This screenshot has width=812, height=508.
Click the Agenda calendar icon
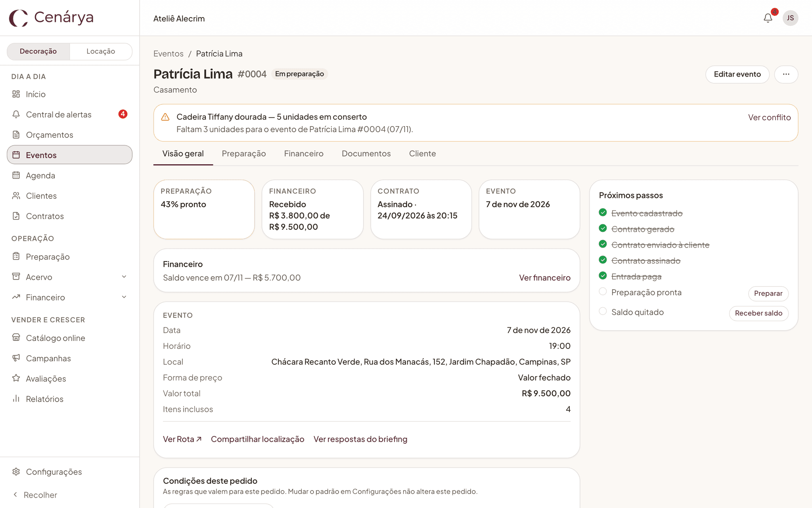click(x=16, y=175)
